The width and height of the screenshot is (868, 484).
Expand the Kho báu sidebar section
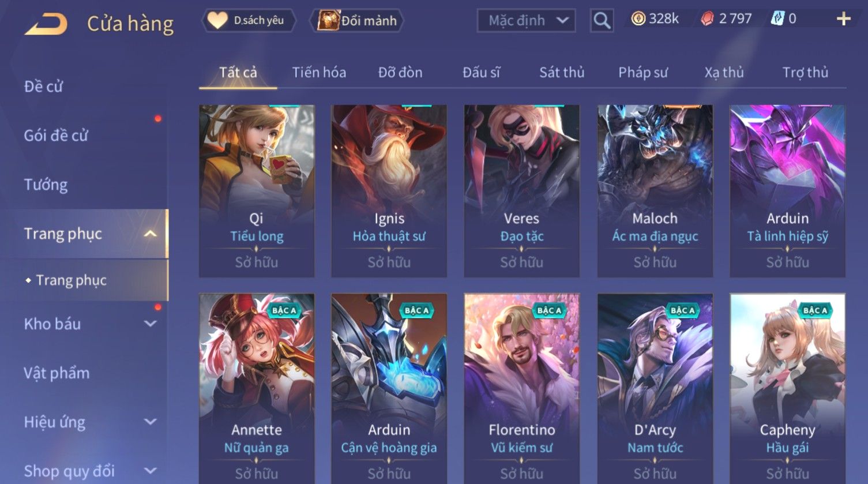pos(150,324)
